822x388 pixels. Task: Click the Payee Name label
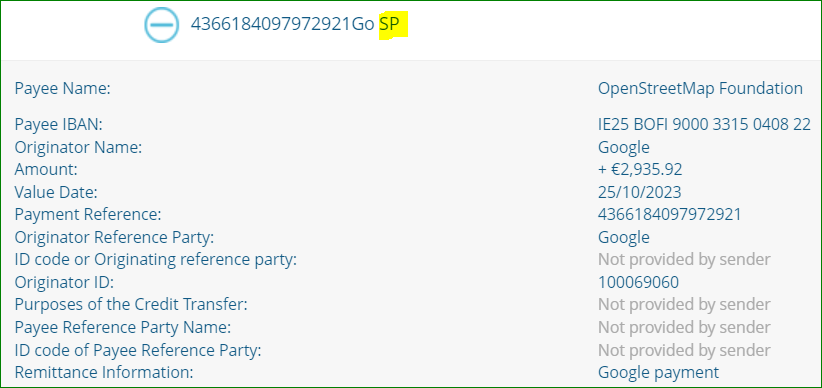point(62,89)
